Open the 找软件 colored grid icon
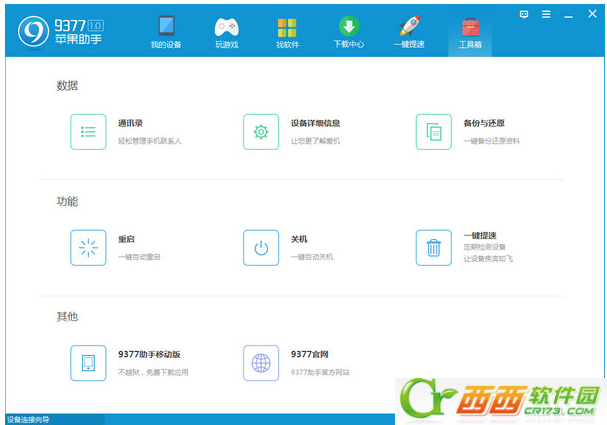This screenshot has height=425, width=607. (287, 27)
